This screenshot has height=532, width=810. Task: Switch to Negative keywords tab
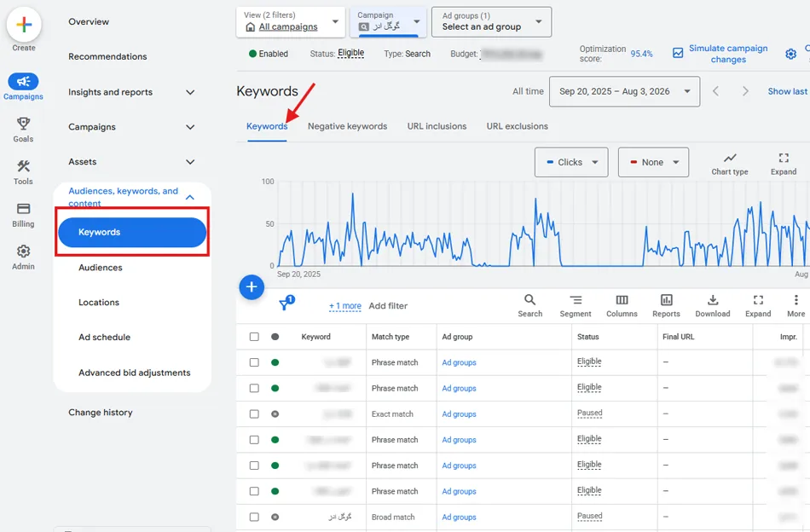(347, 126)
